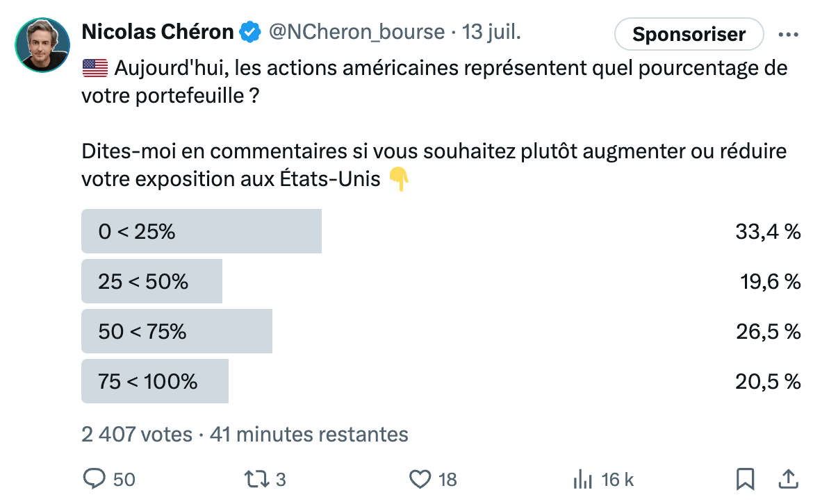This screenshot has width=813, height=504.
Task: Bookmark this tweet
Action: point(745,479)
